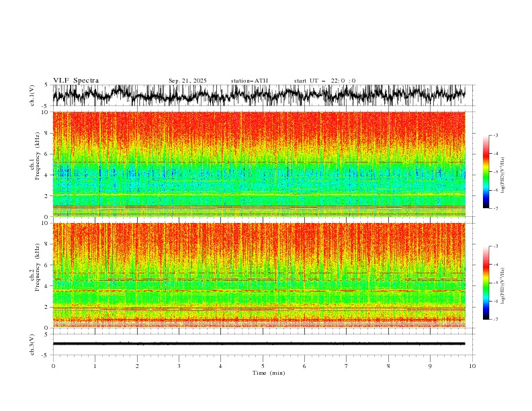Click the ch.1(V) axis "-5" tick label
This screenshot has width=532, height=411.
click(x=46, y=106)
